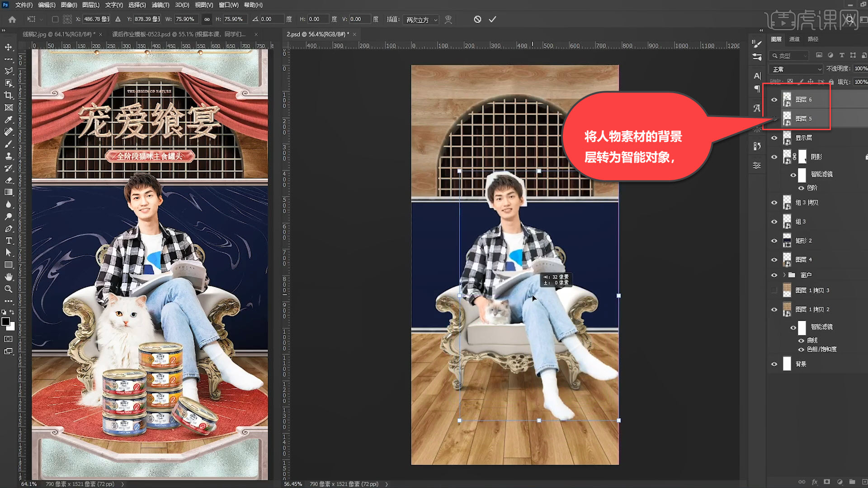The width and height of the screenshot is (868, 488).
Task: Open the 滤镜(T) menu
Action: pyautogui.click(x=160, y=5)
